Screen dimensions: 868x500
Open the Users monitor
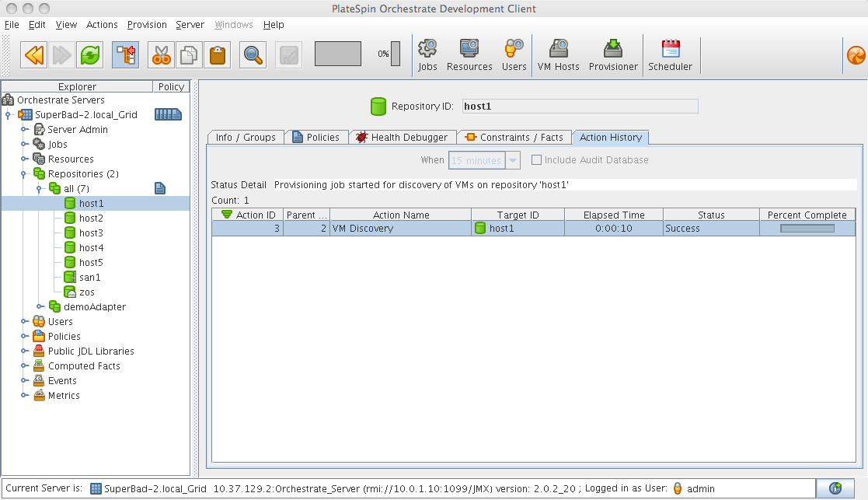(x=514, y=55)
